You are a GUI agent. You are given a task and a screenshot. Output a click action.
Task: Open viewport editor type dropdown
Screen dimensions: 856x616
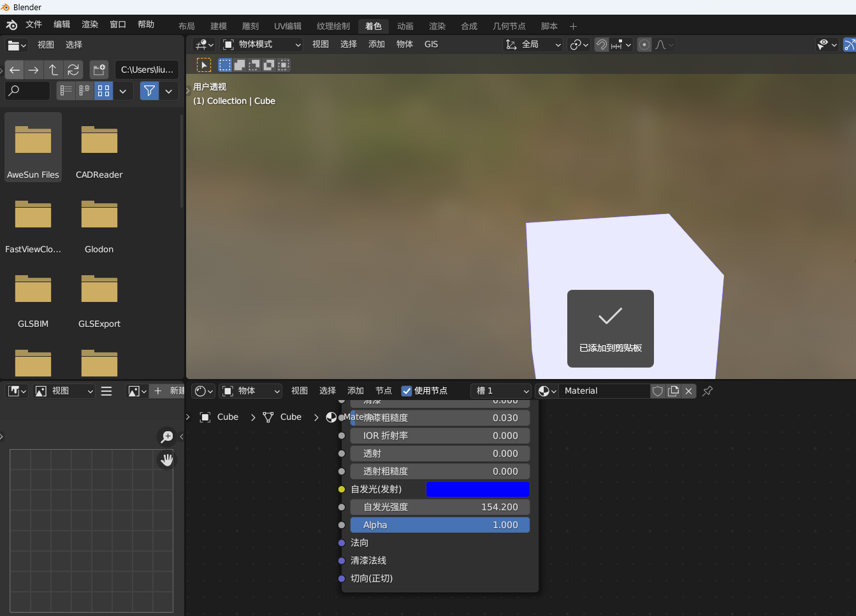click(204, 45)
